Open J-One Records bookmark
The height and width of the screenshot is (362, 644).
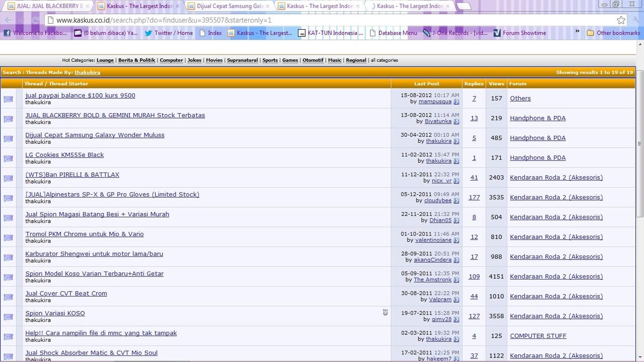[x=456, y=33]
